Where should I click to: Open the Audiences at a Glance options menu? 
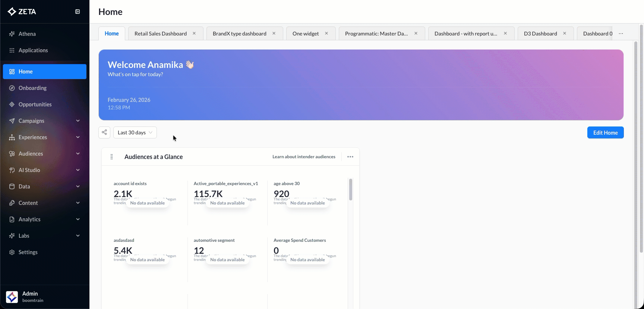(x=350, y=157)
